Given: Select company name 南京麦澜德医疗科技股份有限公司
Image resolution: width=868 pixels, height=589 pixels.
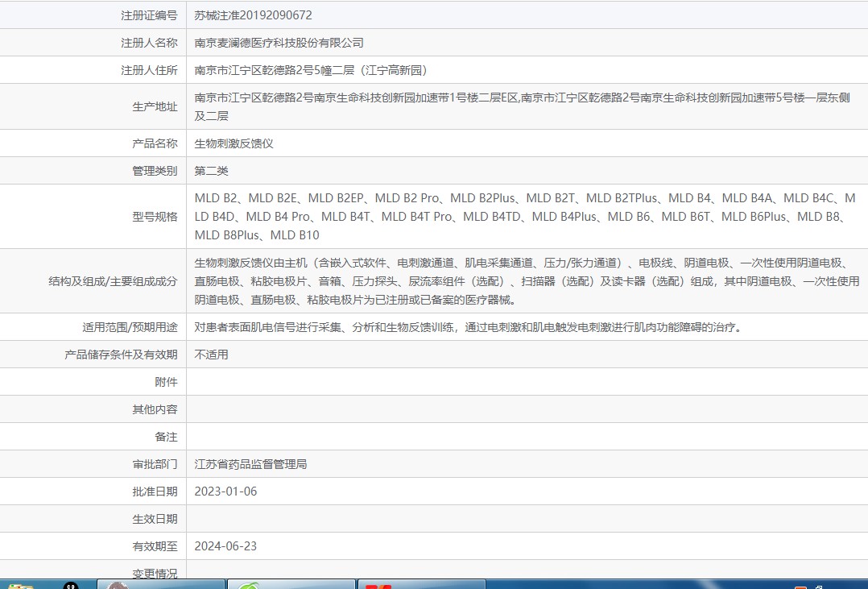Looking at the screenshot, I should pos(279,43).
